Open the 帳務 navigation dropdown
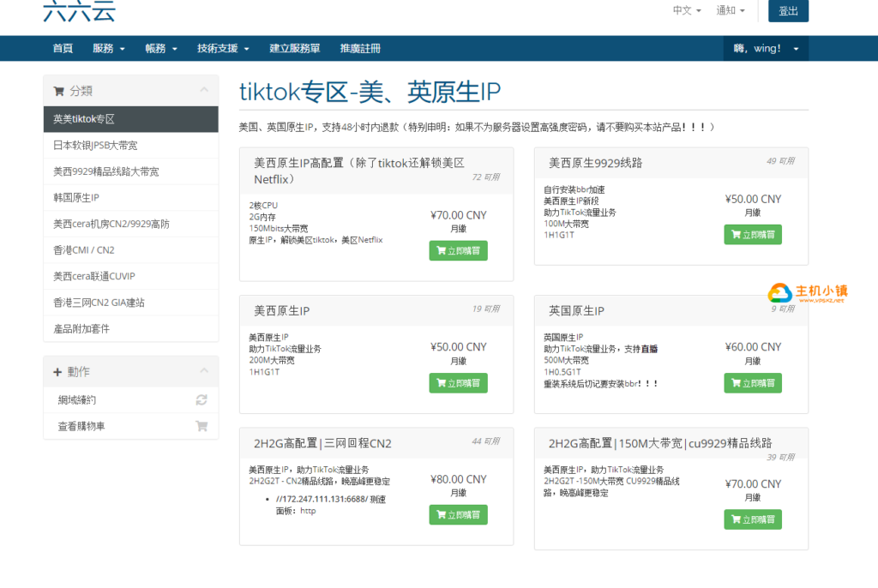 (x=161, y=49)
